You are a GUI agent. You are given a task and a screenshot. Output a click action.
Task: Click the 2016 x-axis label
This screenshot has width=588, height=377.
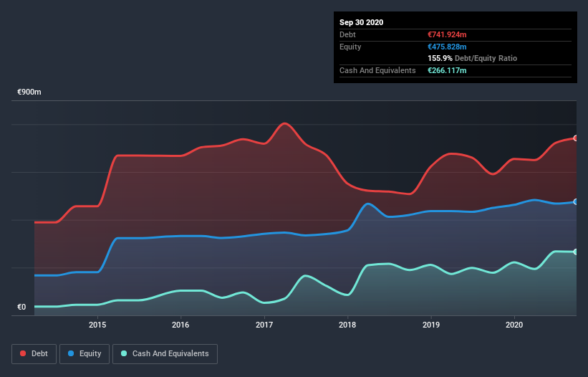[180, 325]
